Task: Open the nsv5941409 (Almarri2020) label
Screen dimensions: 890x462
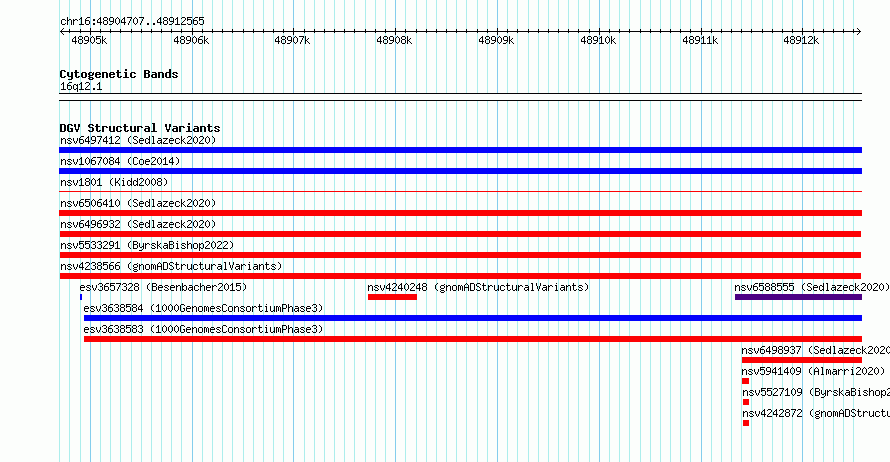Action: (x=813, y=371)
